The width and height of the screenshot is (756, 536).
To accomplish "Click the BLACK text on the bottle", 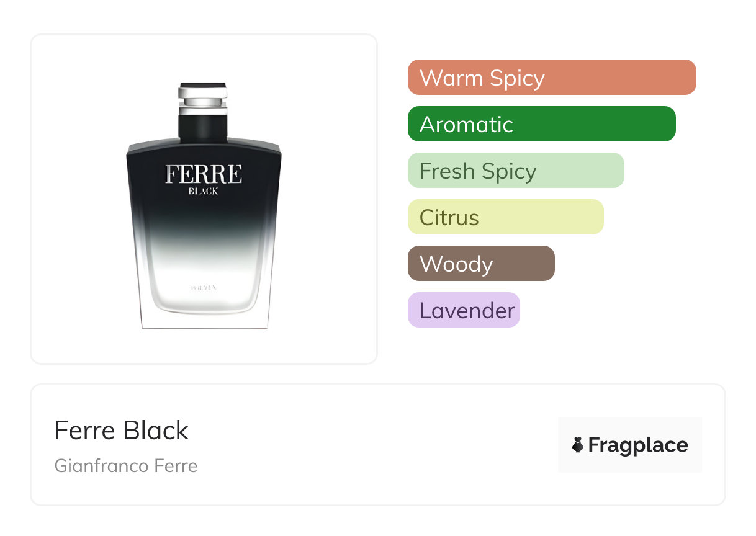I will pos(204,192).
